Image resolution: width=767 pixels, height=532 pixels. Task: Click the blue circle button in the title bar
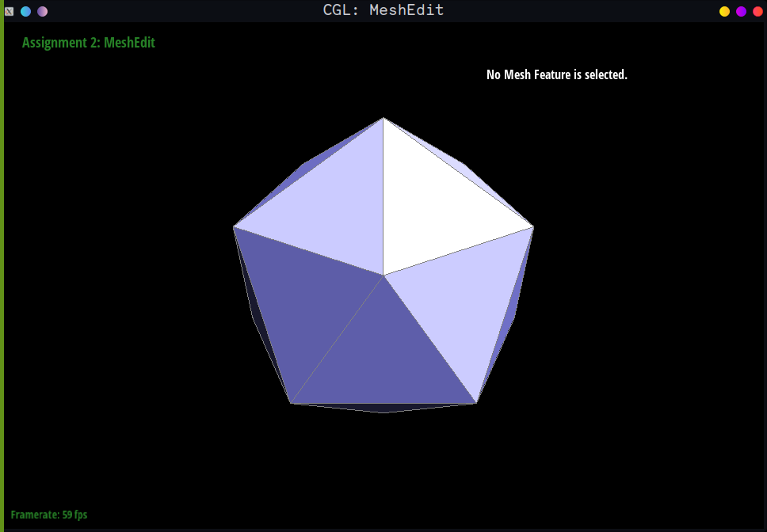(x=26, y=11)
